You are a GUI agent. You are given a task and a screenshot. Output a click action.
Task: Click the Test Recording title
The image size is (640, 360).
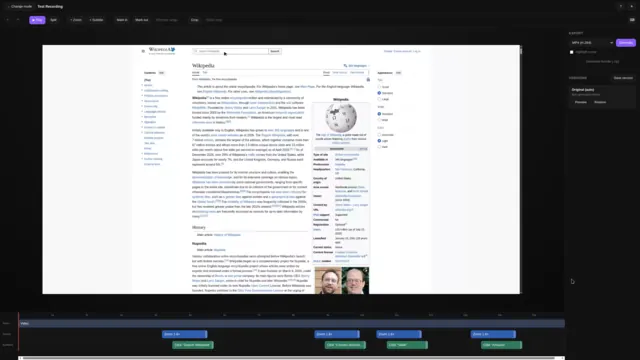[50, 7]
